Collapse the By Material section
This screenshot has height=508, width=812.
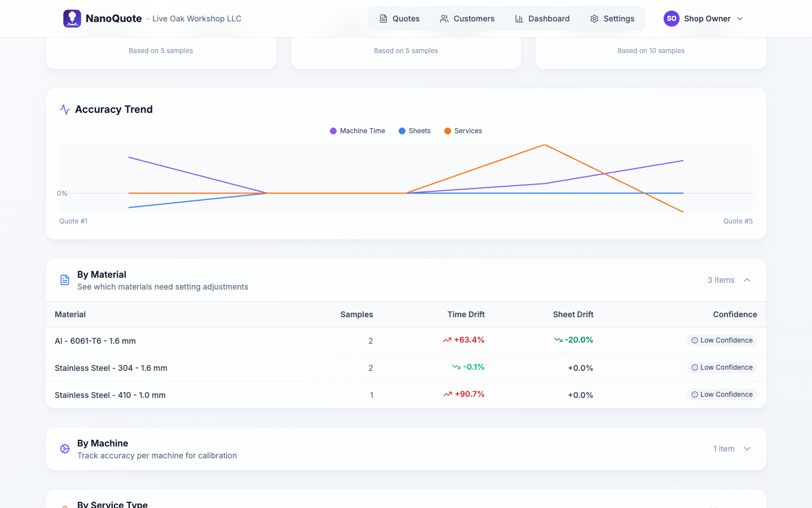(747, 280)
